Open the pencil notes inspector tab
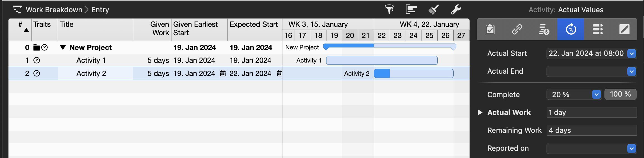The height and width of the screenshot is (158, 644). click(x=624, y=29)
